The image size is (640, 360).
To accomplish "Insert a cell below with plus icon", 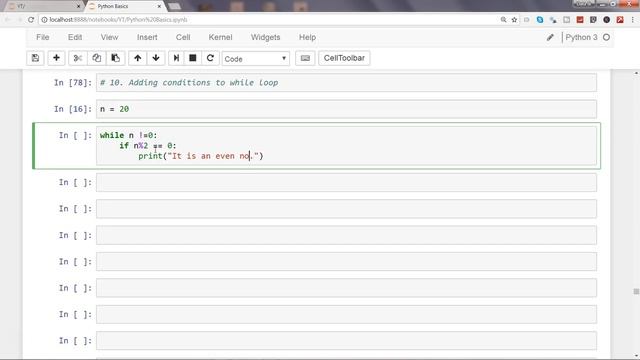I will (x=56, y=58).
